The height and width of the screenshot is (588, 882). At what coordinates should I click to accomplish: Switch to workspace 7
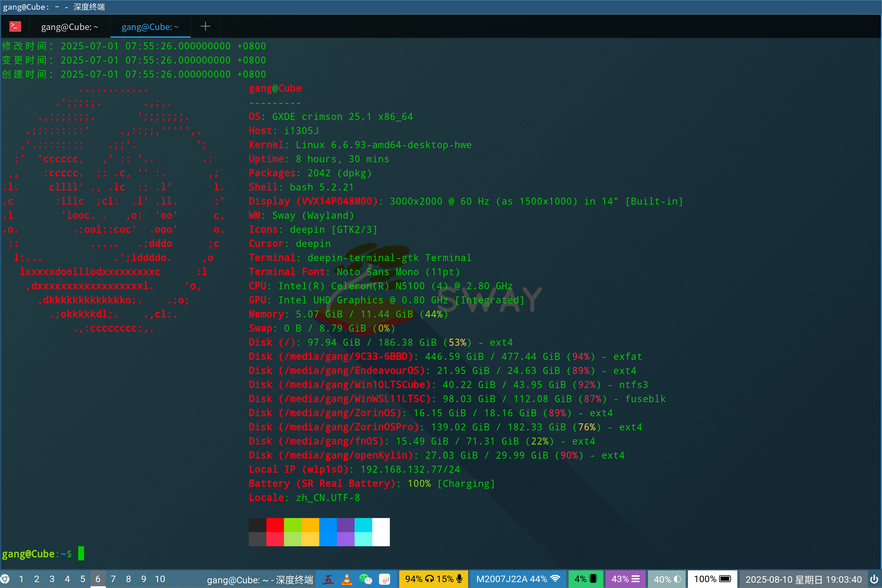pyautogui.click(x=113, y=579)
